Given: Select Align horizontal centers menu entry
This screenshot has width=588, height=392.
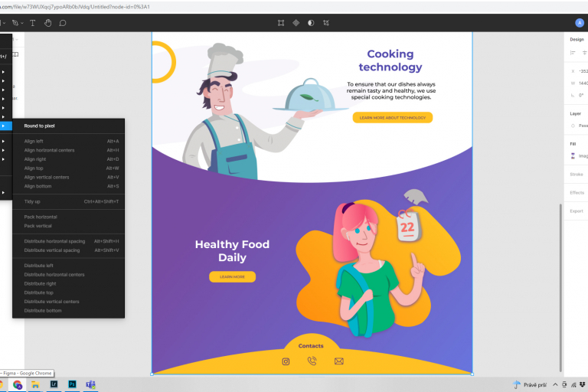Looking at the screenshot, I should pyautogui.click(x=49, y=150).
